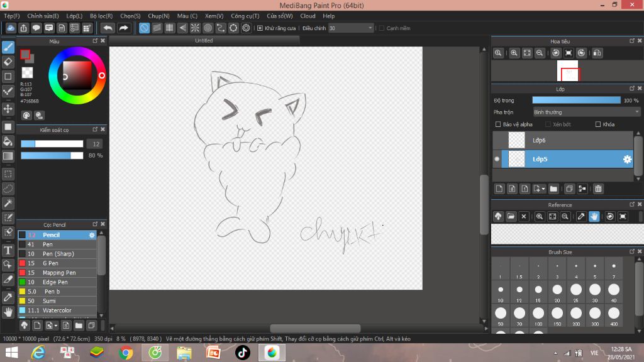Open Lớp(L) menu
The width and height of the screenshot is (644, 362).
[74, 16]
